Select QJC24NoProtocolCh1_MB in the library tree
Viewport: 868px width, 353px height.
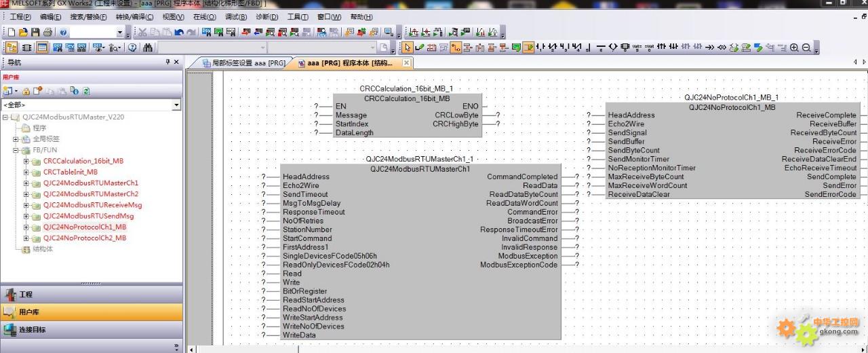coord(85,227)
